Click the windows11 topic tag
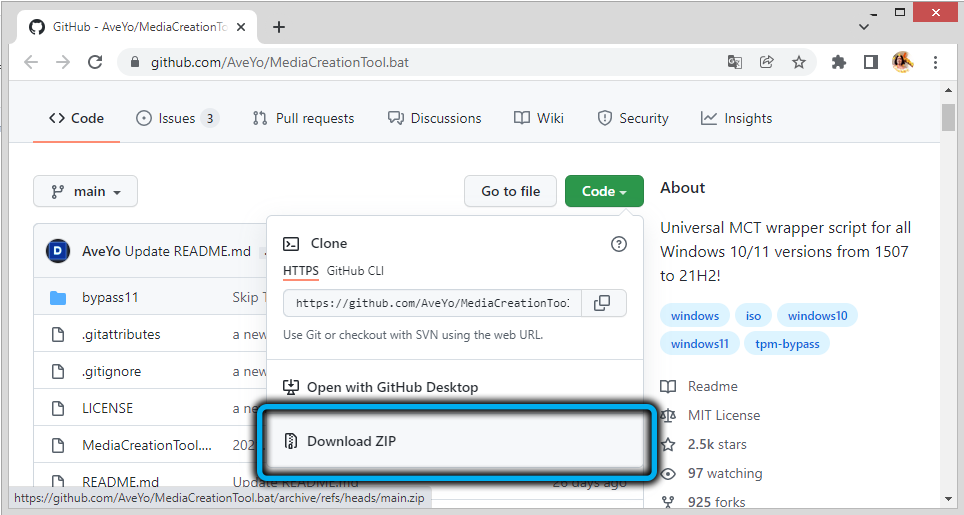This screenshot has height=515, width=964. point(700,344)
